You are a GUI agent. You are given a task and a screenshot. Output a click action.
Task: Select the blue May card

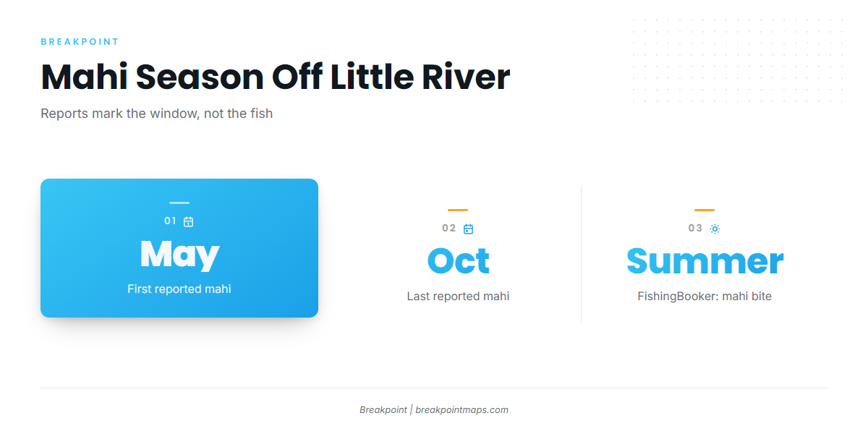(x=179, y=248)
